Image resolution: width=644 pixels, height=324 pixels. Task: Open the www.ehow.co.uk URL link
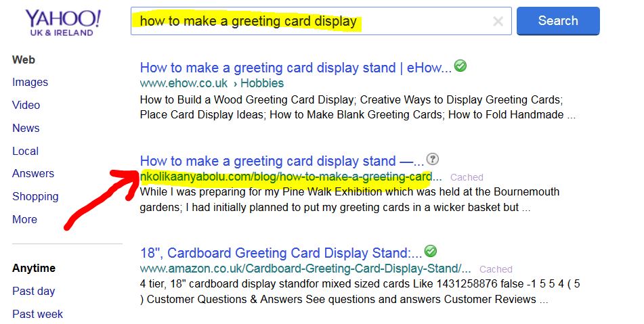(184, 83)
